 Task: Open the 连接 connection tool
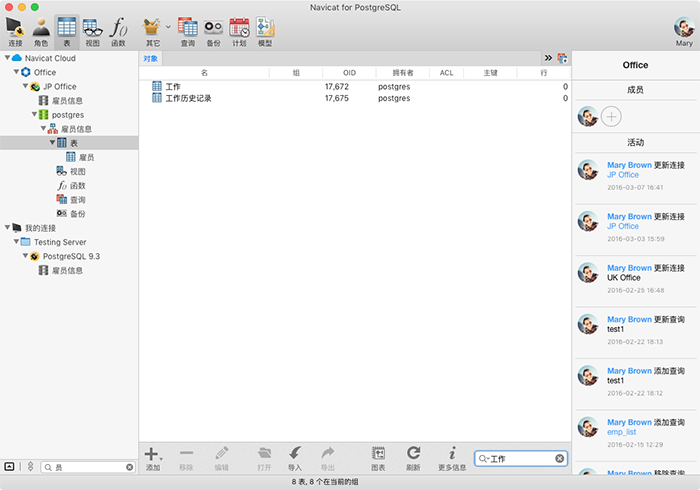pyautogui.click(x=15, y=31)
